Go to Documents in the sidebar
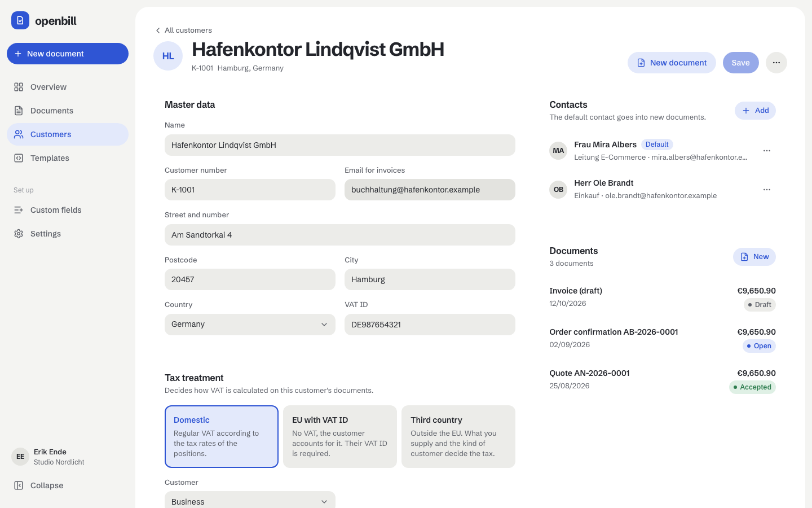The height and width of the screenshot is (508, 812). point(68,111)
